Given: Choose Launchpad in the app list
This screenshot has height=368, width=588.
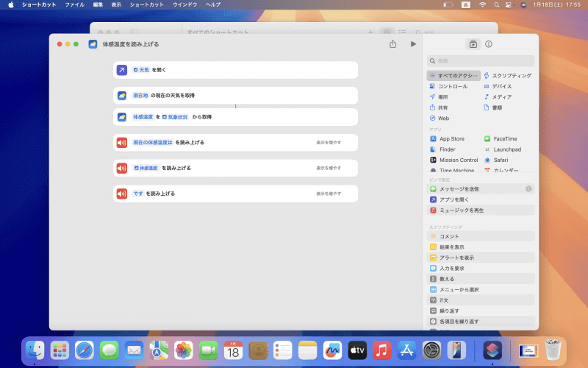Looking at the screenshot, I should tap(503, 149).
